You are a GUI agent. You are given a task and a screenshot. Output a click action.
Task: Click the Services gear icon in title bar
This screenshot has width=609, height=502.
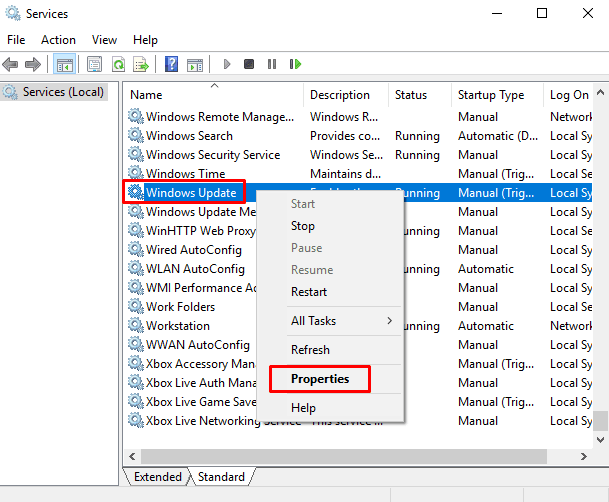(x=13, y=14)
